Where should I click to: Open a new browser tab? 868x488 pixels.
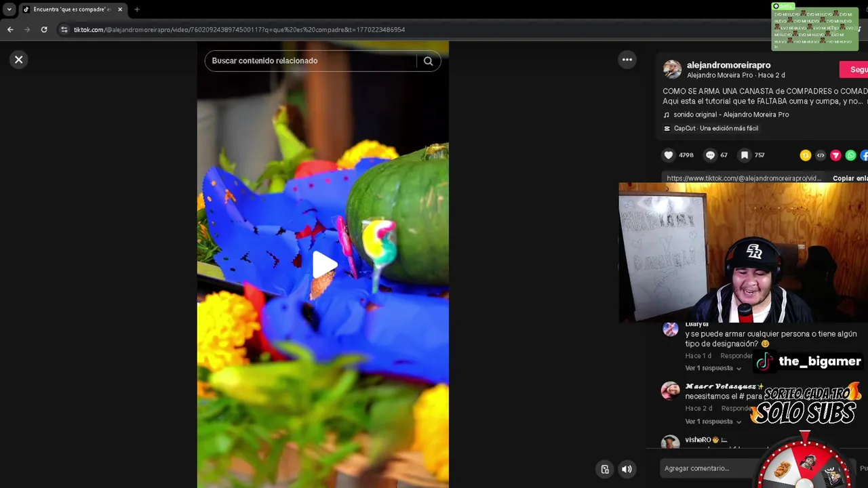point(136,9)
